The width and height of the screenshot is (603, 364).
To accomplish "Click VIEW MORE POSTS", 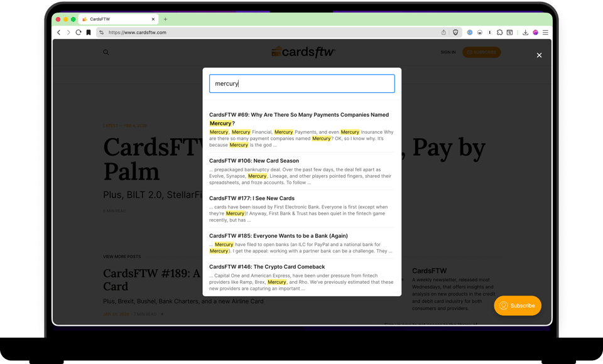I will [x=122, y=257].
